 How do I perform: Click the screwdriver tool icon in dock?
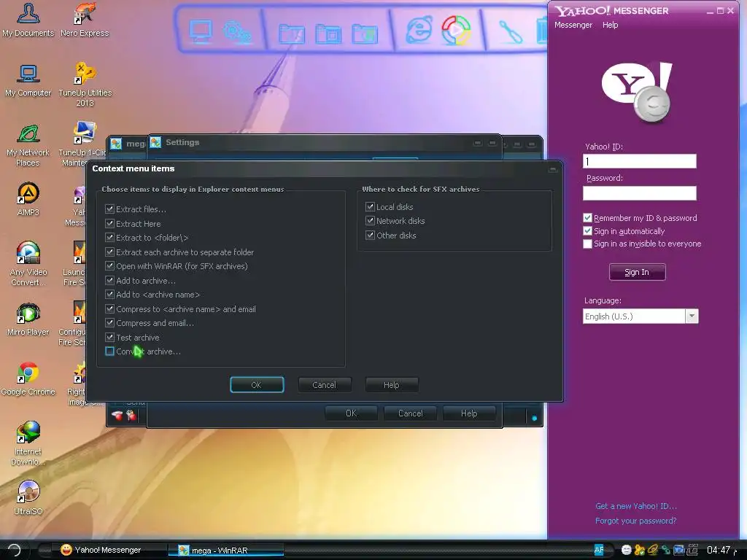(x=510, y=32)
